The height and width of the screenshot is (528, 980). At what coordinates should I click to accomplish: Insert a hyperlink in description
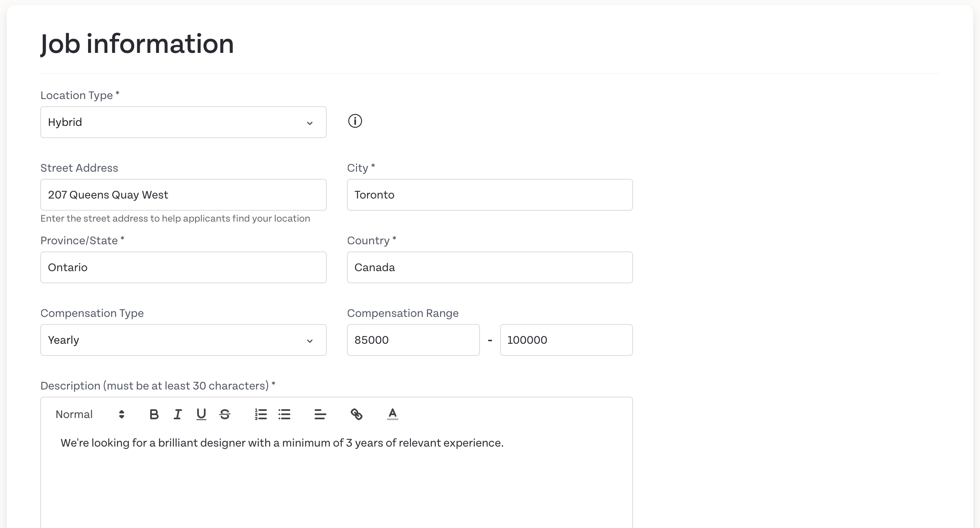click(x=357, y=415)
